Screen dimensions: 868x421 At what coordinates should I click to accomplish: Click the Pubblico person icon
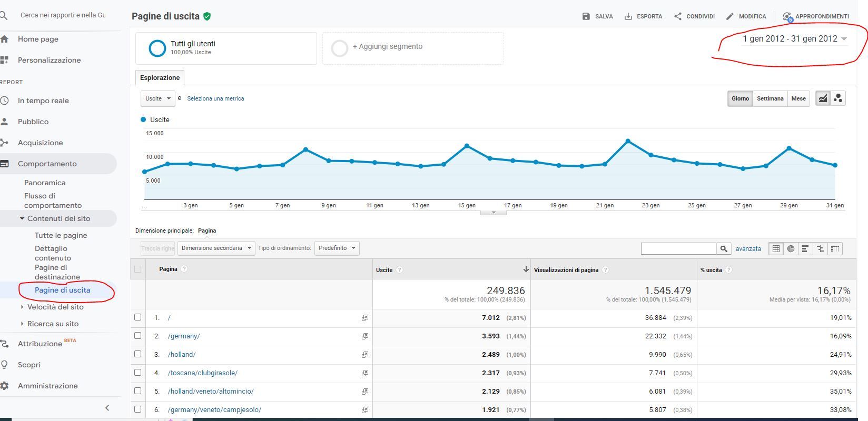(4, 122)
